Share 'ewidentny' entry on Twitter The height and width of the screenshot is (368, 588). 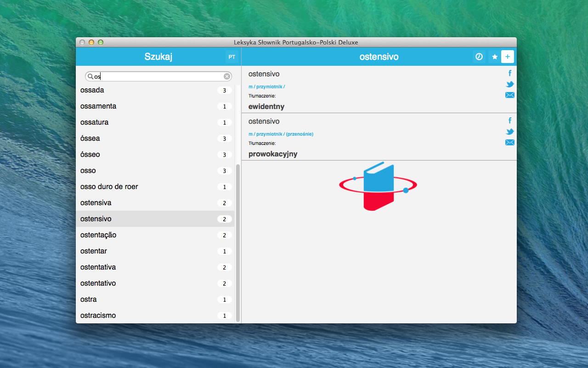click(x=510, y=84)
